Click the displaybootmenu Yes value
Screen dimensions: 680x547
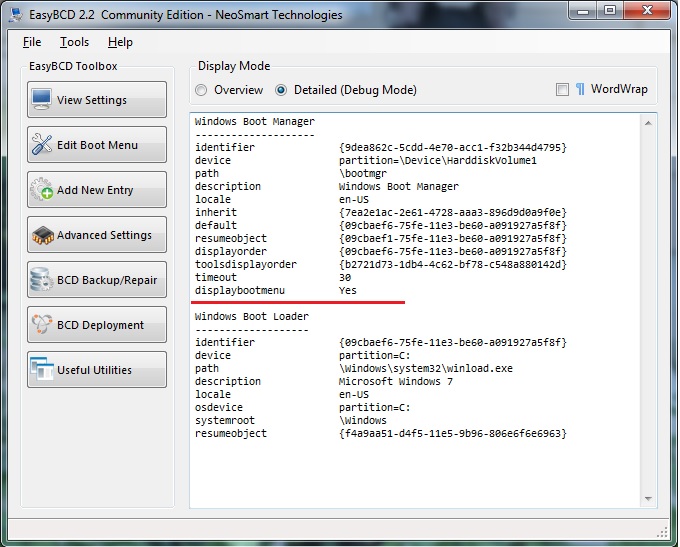tap(348, 291)
